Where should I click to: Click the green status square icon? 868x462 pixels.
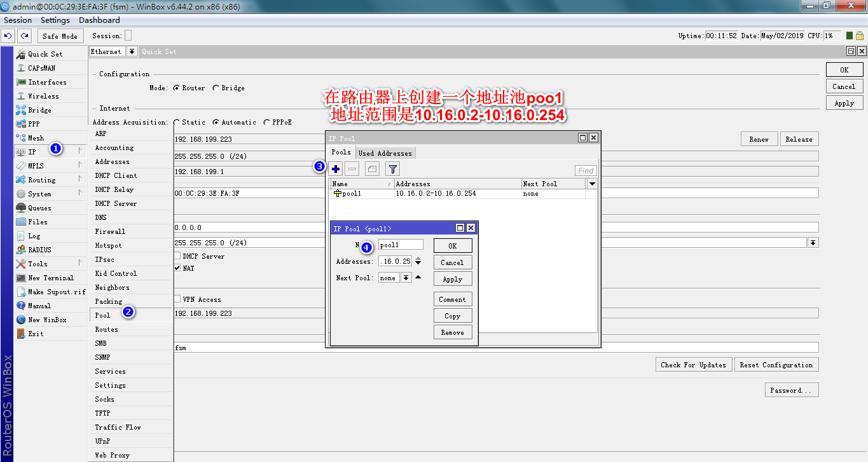coord(850,36)
